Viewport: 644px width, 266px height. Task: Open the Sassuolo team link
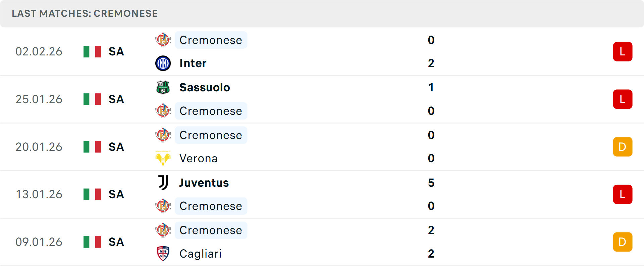205,87
